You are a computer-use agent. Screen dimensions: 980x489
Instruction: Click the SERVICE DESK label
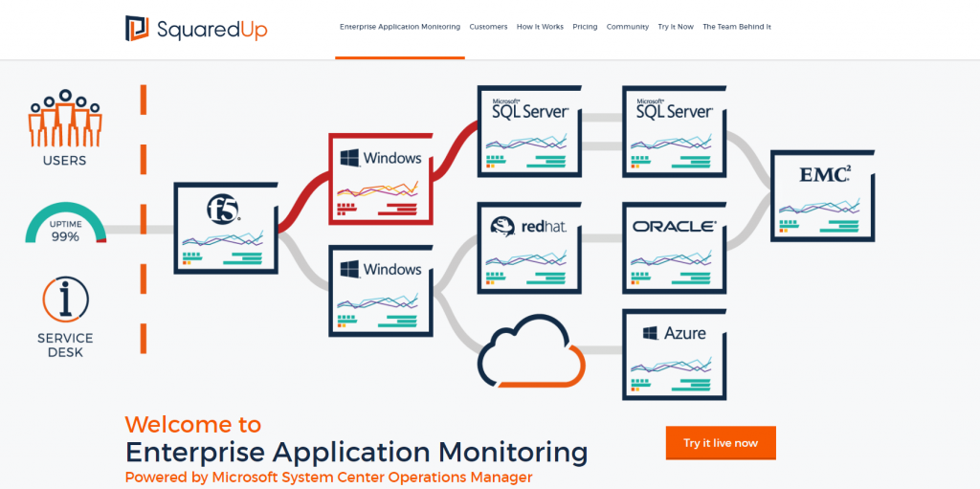65,345
